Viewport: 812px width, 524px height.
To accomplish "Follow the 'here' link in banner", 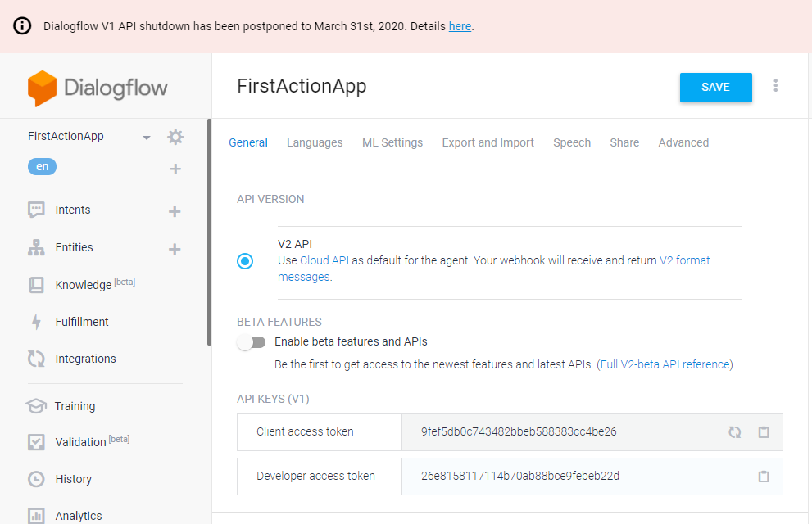I will tap(460, 26).
